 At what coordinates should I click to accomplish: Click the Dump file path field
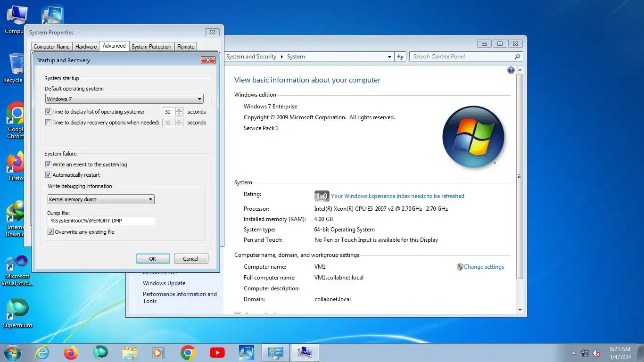[101, 221]
